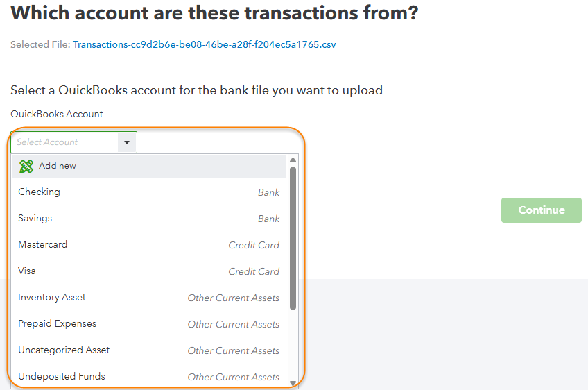Pick the Mastercard credit card account
588x390 pixels.
43,245
